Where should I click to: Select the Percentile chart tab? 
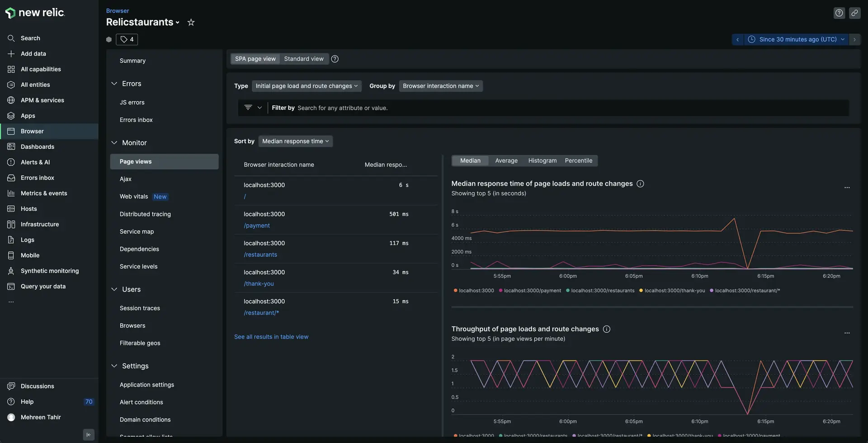click(579, 161)
